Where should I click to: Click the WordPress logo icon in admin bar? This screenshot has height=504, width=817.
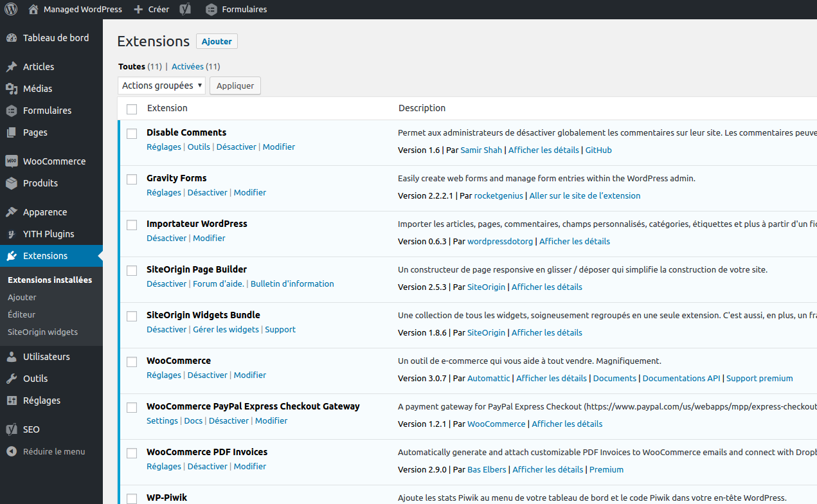(x=11, y=10)
